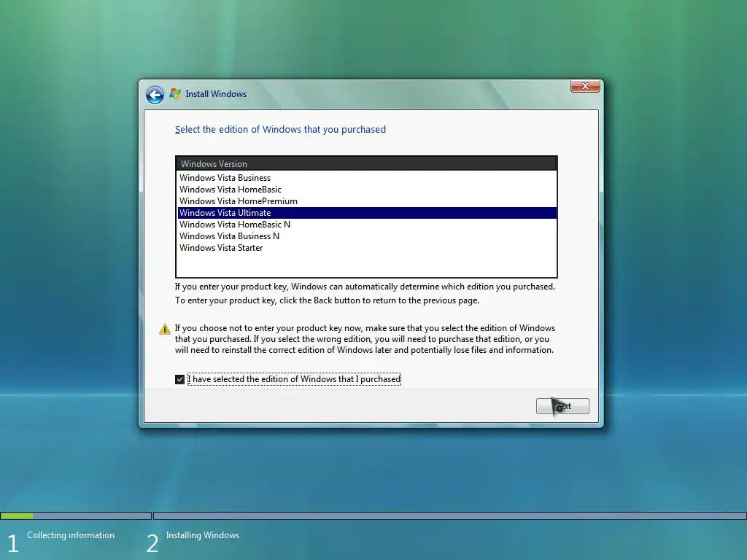Click the "Install Windows" title text
The image size is (747, 560).
[216, 94]
